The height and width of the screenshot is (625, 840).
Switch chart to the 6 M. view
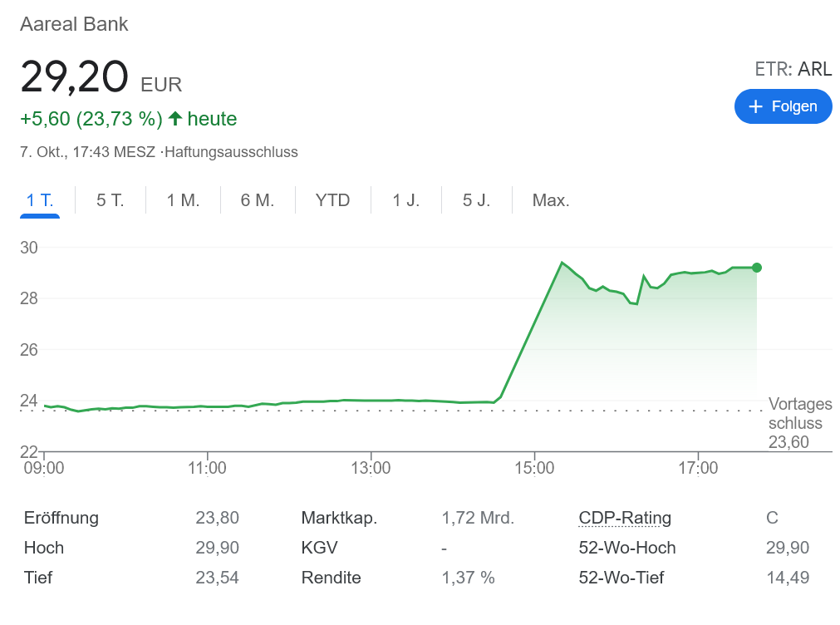257,200
